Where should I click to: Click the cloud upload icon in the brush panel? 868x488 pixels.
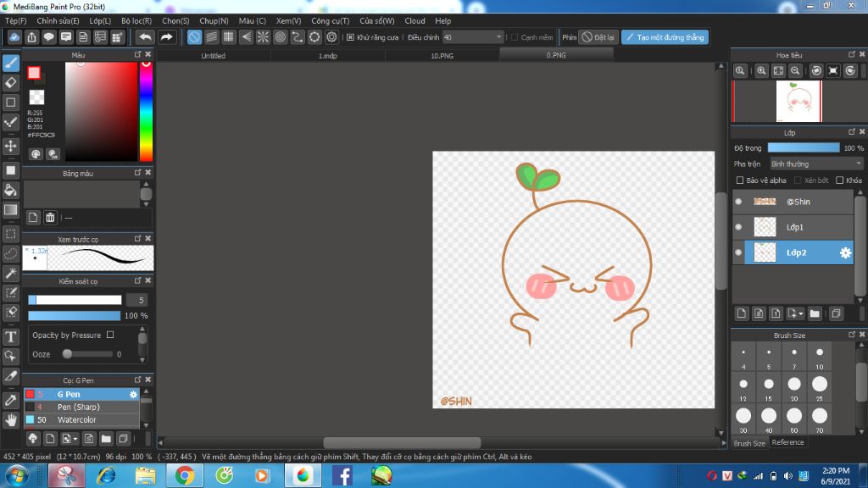[x=33, y=439]
